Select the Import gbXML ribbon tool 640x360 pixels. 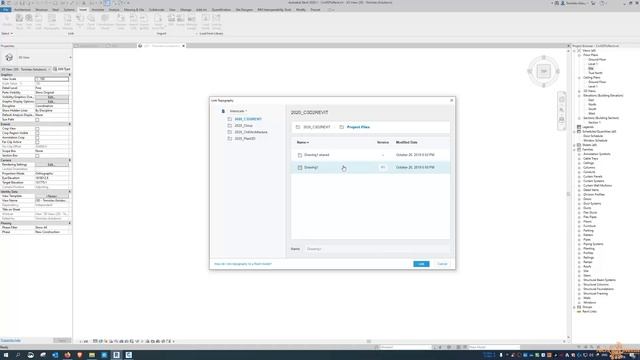144,21
